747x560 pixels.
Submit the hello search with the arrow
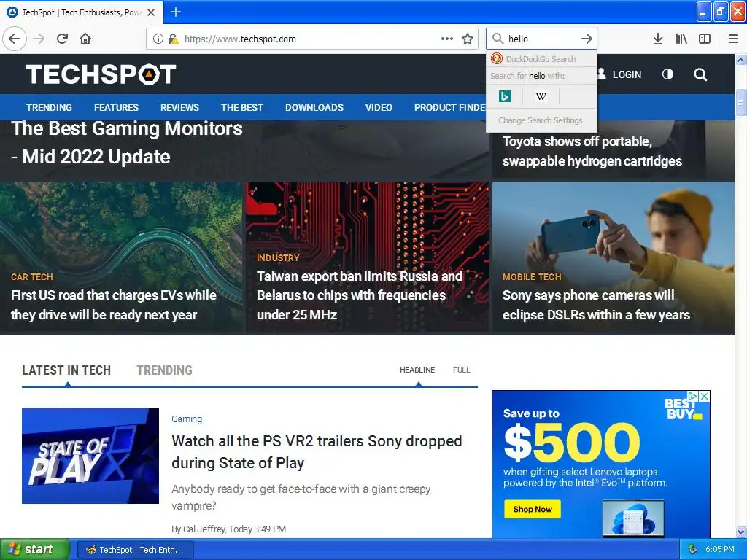587,39
